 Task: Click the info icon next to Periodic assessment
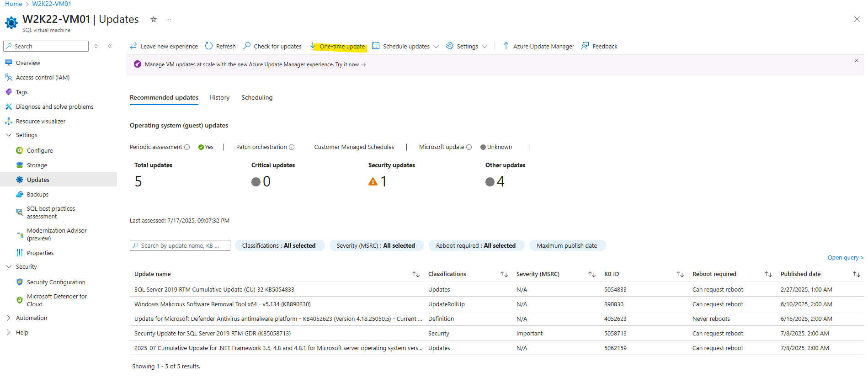point(187,147)
